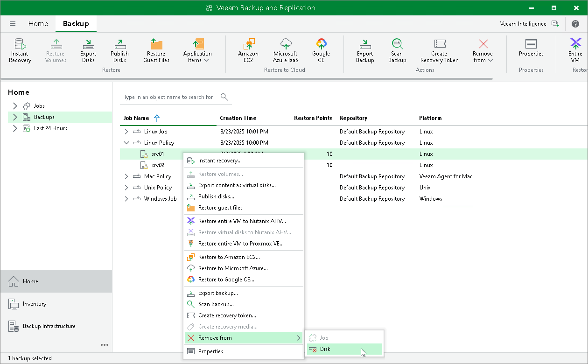Choose Create recovery token... menu entry
The width and height of the screenshot is (588, 364).
pyautogui.click(x=244, y=315)
